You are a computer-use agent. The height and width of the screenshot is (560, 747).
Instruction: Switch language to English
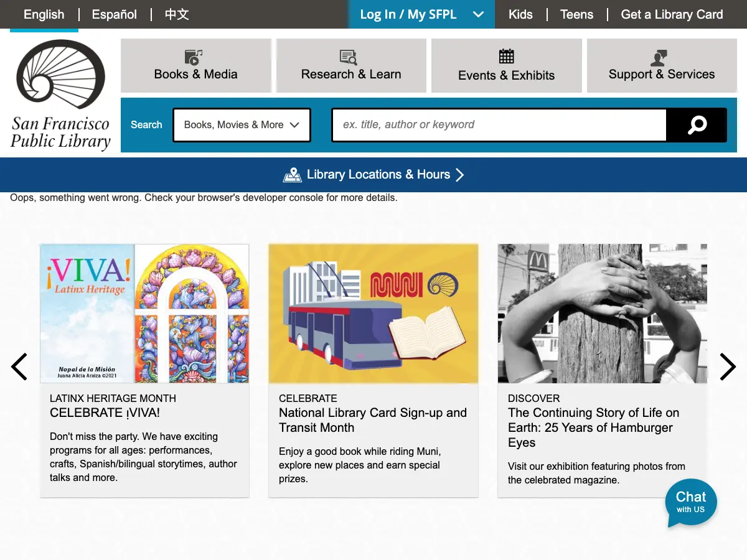(x=44, y=14)
